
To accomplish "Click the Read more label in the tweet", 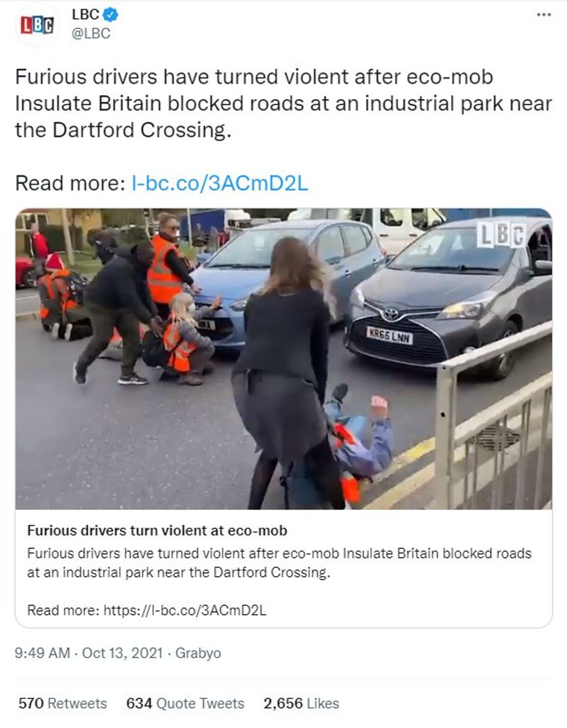I will click(x=70, y=184).
